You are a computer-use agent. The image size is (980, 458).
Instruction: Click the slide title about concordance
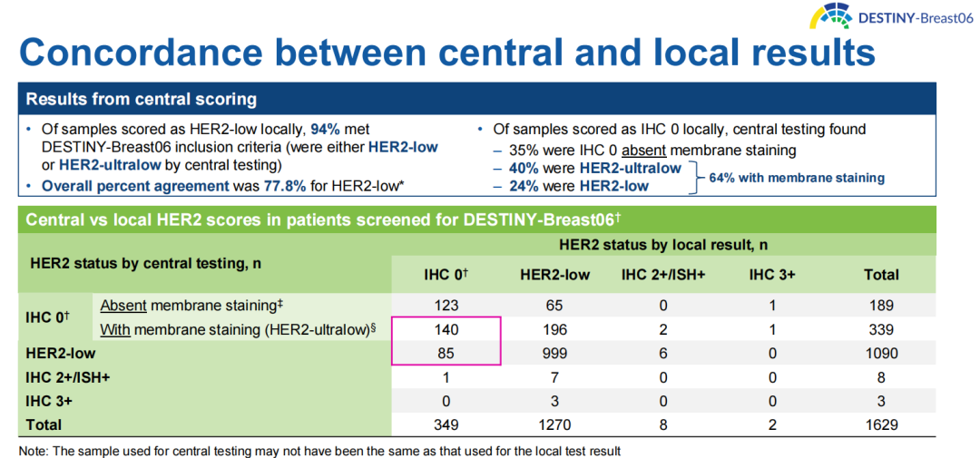(447, 52)
